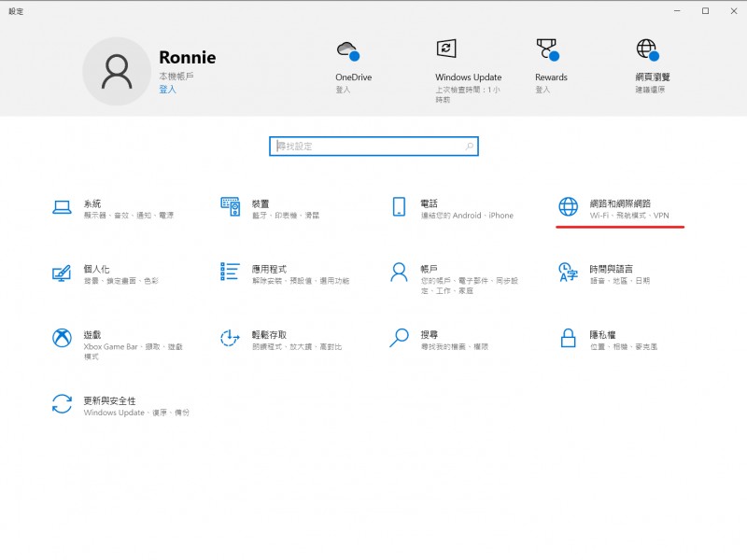The height and width of the screenshot is (560, 747).
Task: Click the OneDrive label text
Action: click(x=354, y=77)
